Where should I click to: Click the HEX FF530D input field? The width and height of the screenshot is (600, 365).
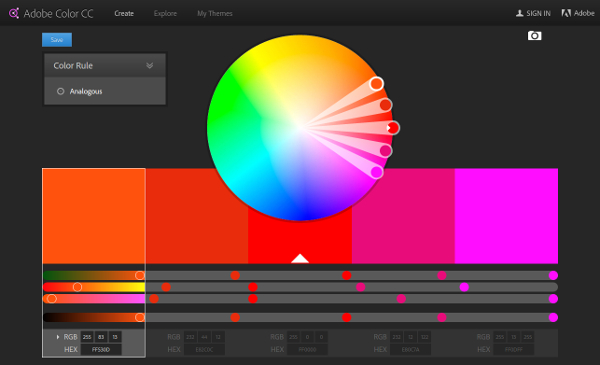point(101,349)
